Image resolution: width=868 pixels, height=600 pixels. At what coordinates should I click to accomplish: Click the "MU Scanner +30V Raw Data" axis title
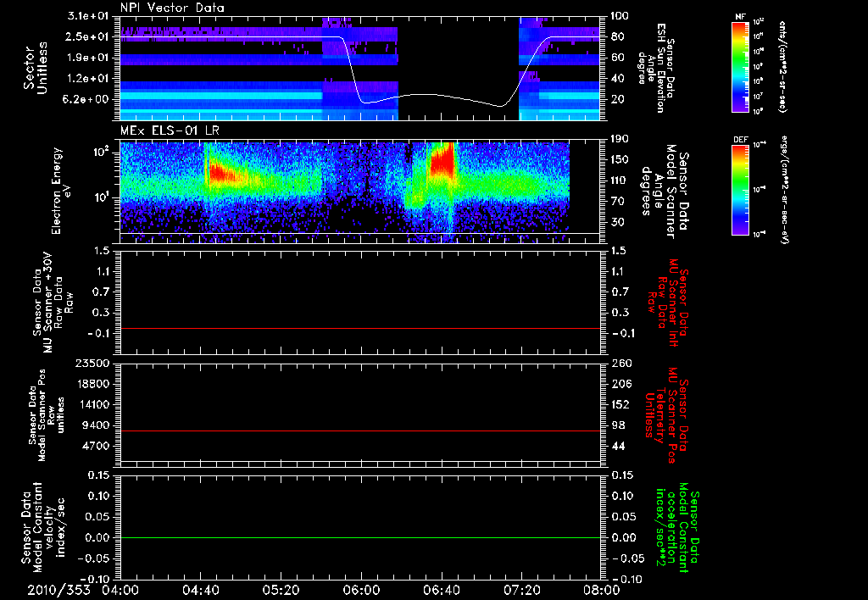tap(53, 302)
